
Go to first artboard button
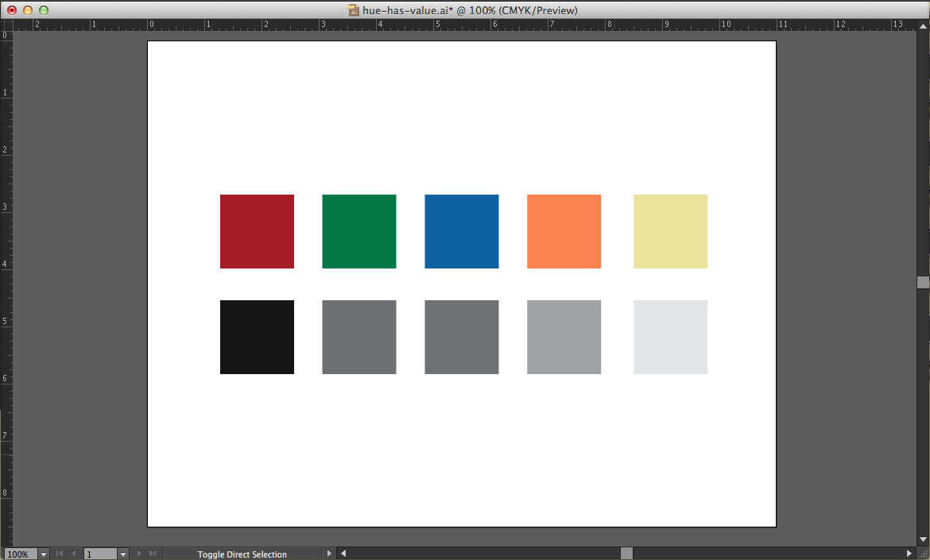[x=60, y=554]
